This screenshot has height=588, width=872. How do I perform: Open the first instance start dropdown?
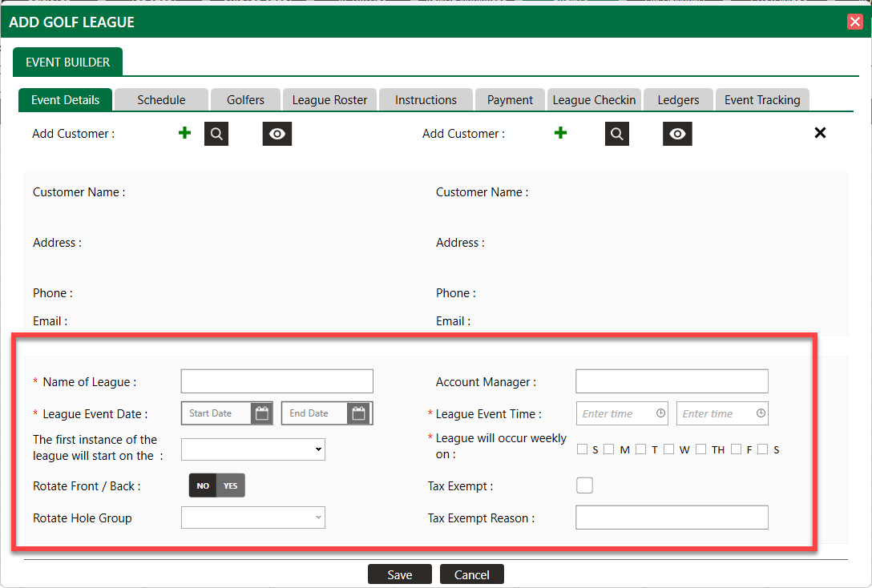(253, 449)
